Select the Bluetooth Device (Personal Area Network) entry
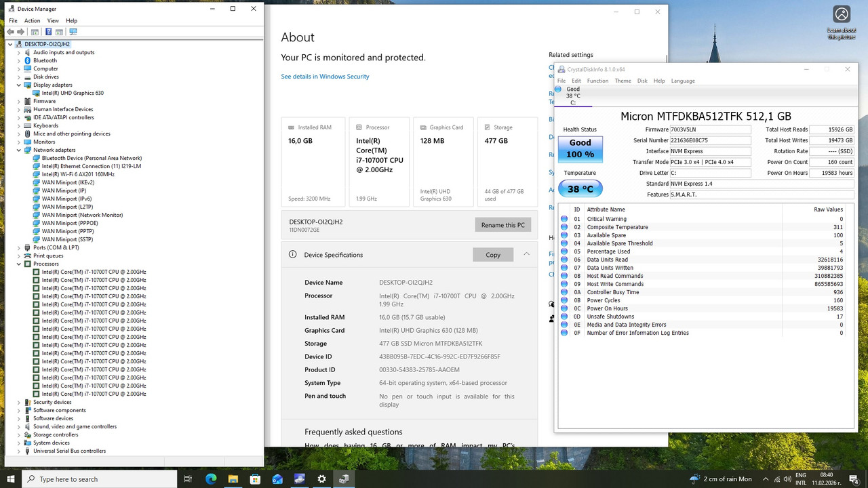Screen dimensions: 868x488 click(x=92, y=158)
